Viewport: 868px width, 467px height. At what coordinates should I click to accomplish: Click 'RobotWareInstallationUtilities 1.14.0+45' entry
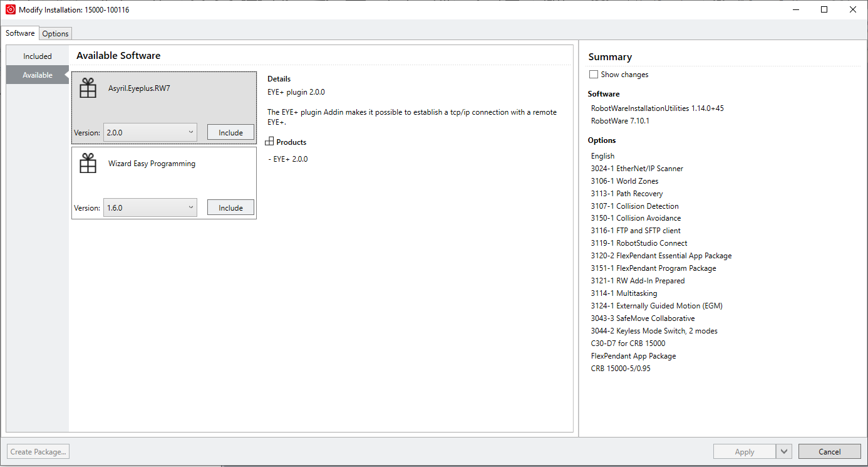[x=658, y=108]
